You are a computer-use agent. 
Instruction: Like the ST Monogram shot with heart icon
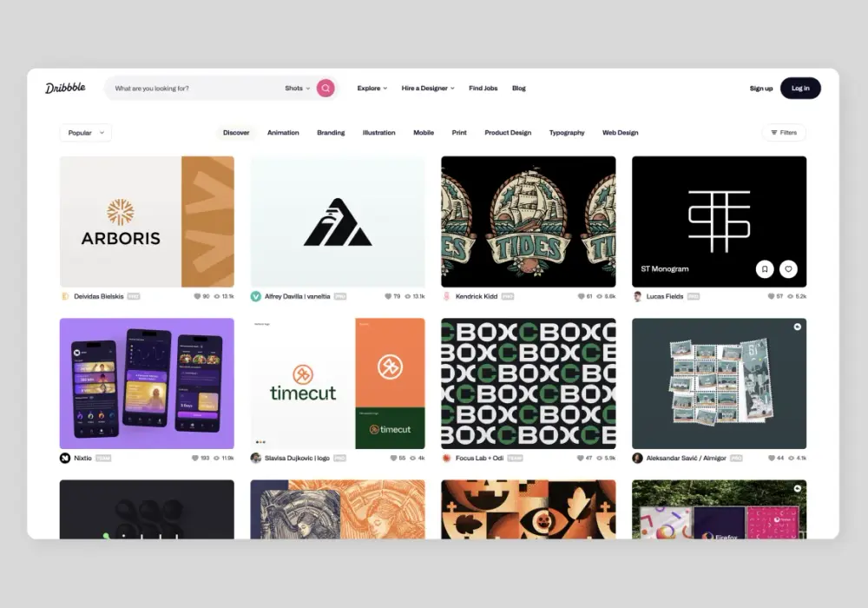[x=788, y=269]
